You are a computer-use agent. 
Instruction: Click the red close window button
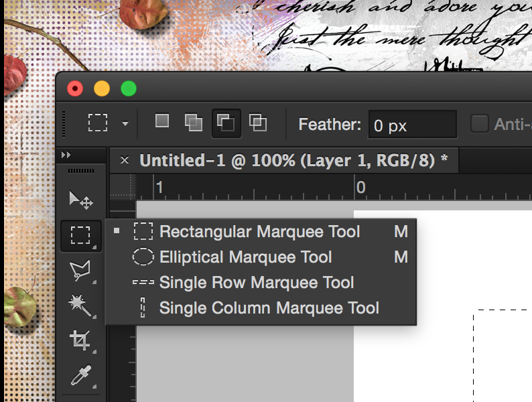(75, 89)
